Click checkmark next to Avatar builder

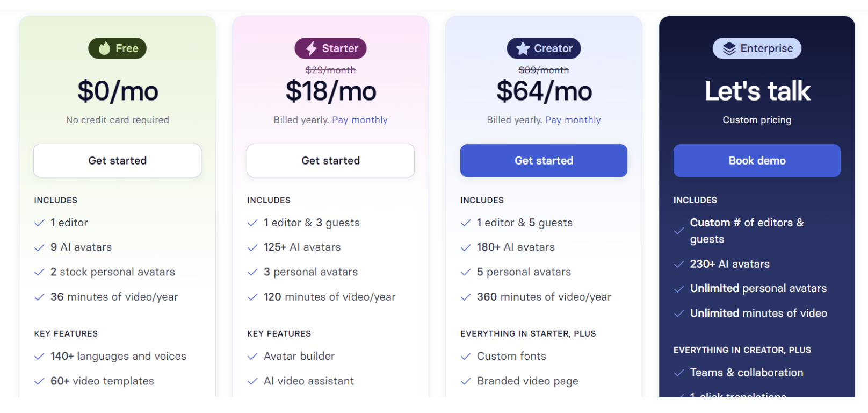tap(252, 357)
